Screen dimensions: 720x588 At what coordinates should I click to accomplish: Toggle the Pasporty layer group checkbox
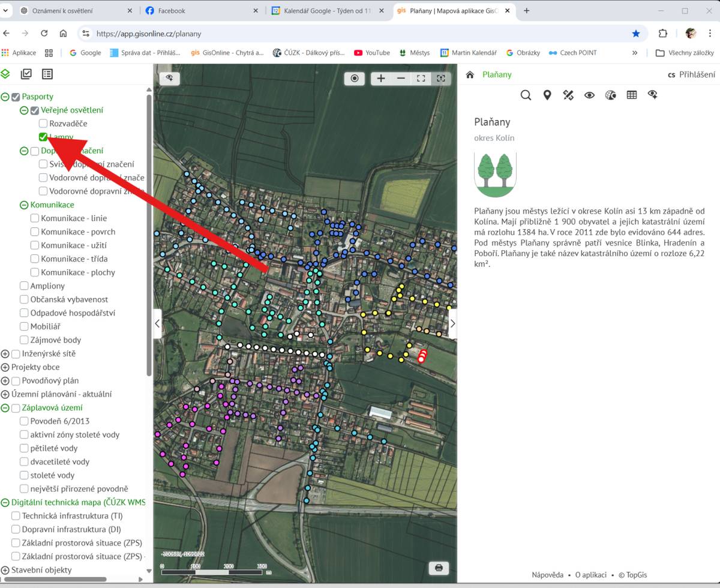[x=16, y=97]
